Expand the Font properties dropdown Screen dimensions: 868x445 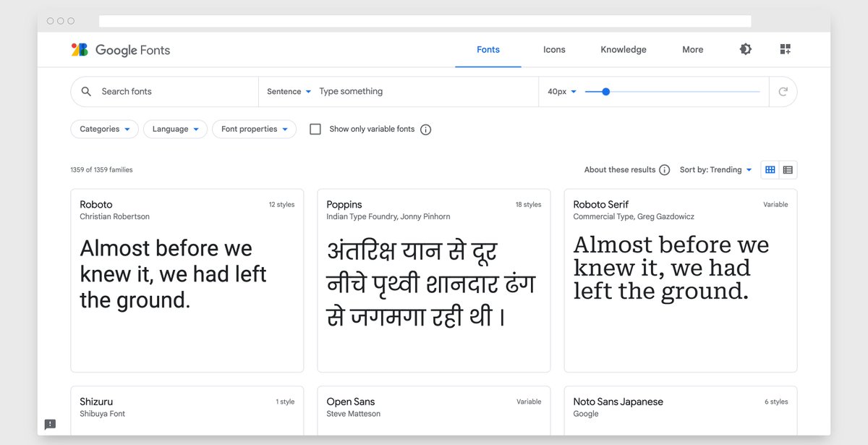(254, 129)
